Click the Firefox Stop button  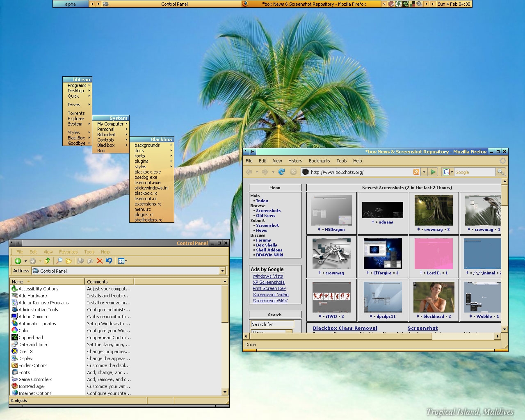click(293, 172)
